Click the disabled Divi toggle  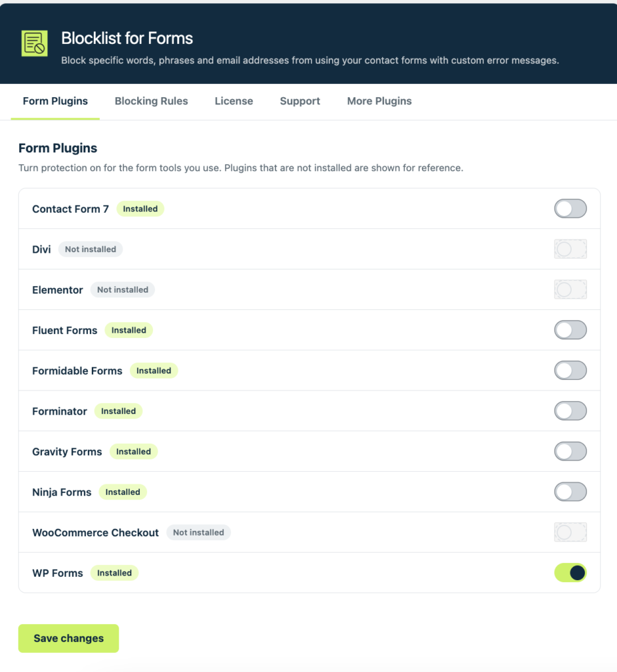click(x=570, y=249)
